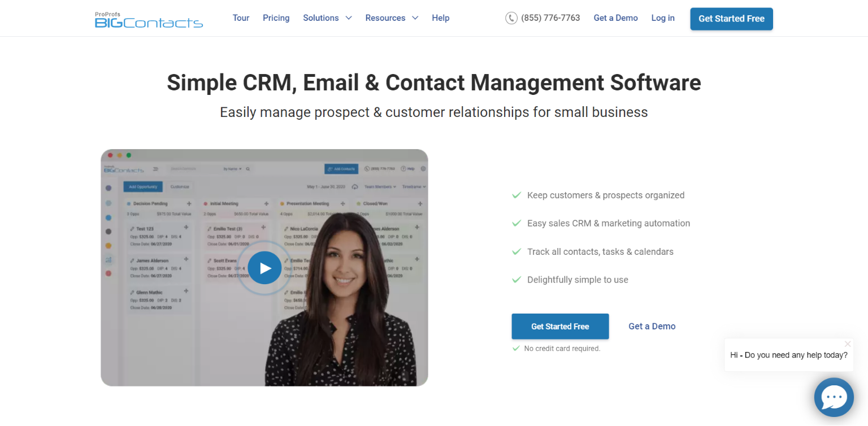
Task: Click the Resources dropdown chevron arrow
Action: [415, 18]
